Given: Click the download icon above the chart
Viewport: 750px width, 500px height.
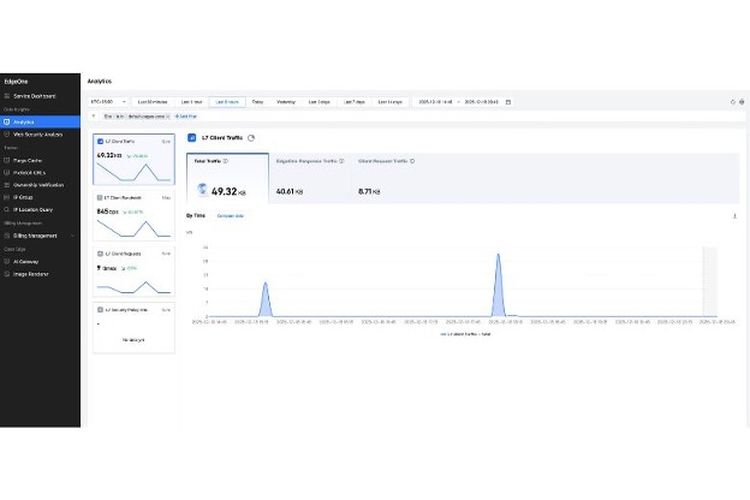Looking at the screenshot, I should 735,216.
